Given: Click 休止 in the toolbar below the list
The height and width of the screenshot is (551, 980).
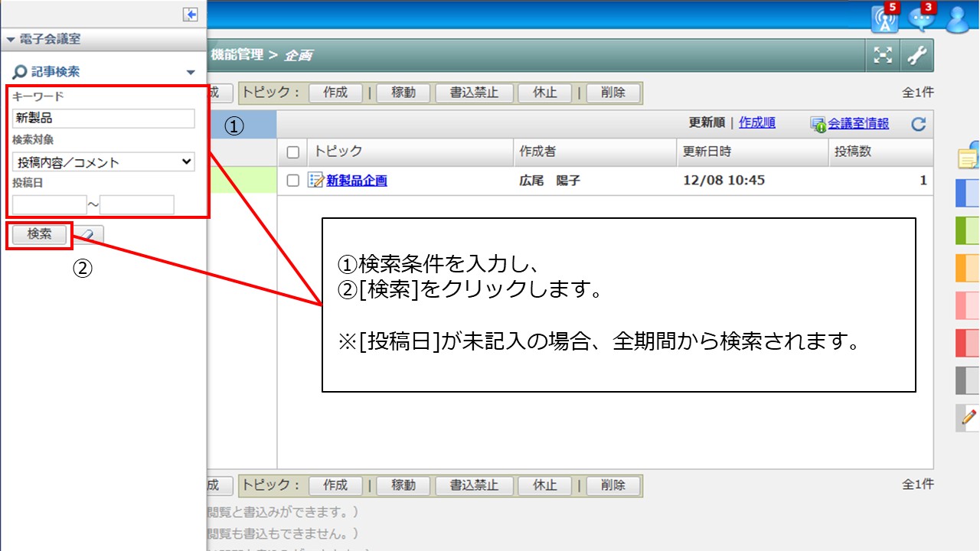Looking at the screenshot, I should [x=545, y=485].
